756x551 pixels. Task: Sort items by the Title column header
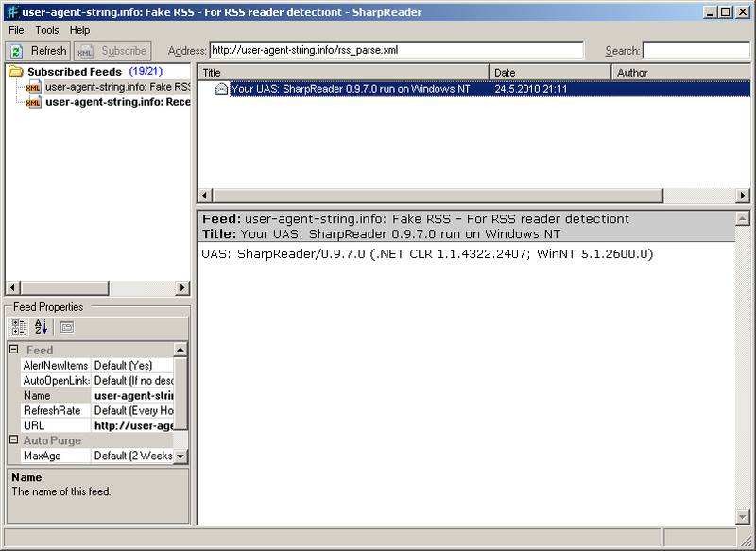pyautogui.click(x=343, y=73)
